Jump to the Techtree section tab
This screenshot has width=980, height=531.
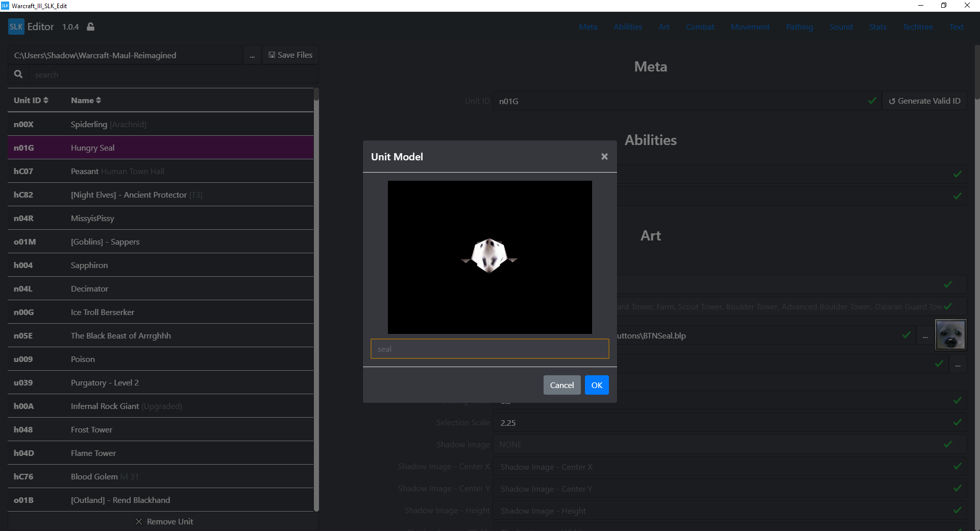(917, 27)
